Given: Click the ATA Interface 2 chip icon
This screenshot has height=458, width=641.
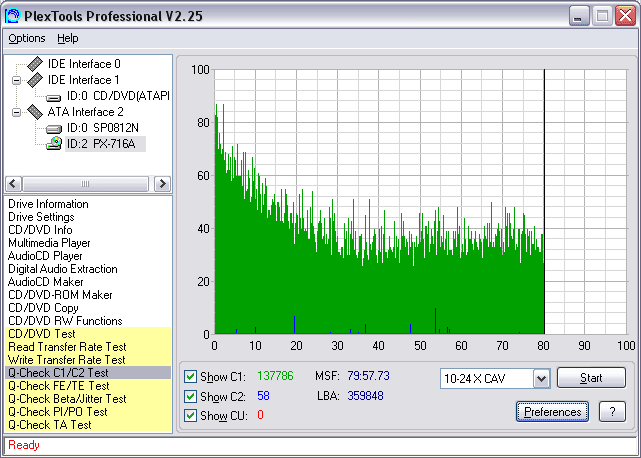Looking at the screenshot, I should coord(35,112).
